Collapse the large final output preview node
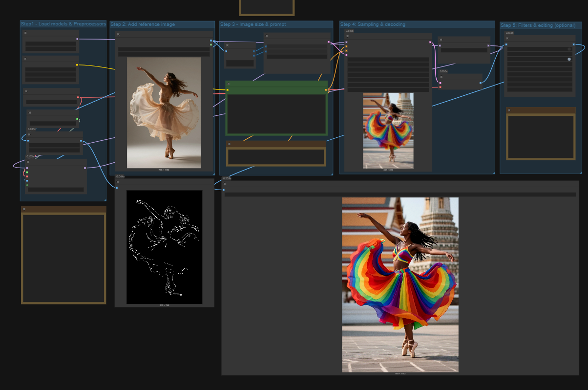588x390 pixels. [225, 184]
